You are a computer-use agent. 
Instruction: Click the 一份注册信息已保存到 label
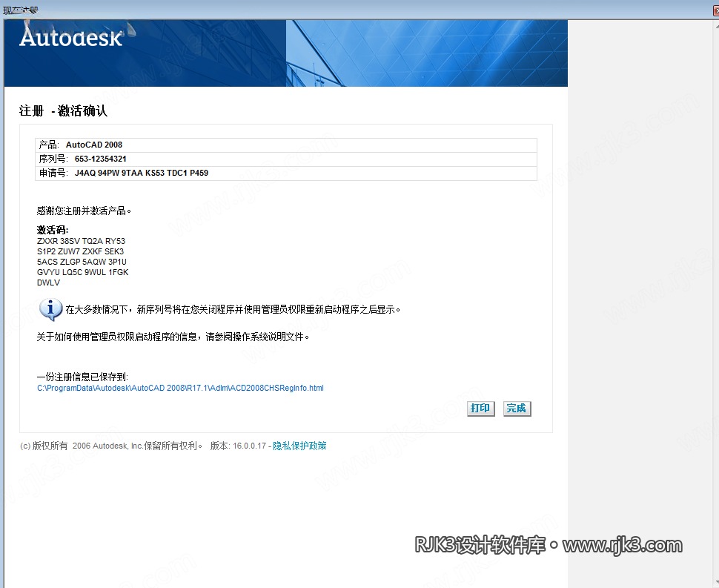(82, 377)
